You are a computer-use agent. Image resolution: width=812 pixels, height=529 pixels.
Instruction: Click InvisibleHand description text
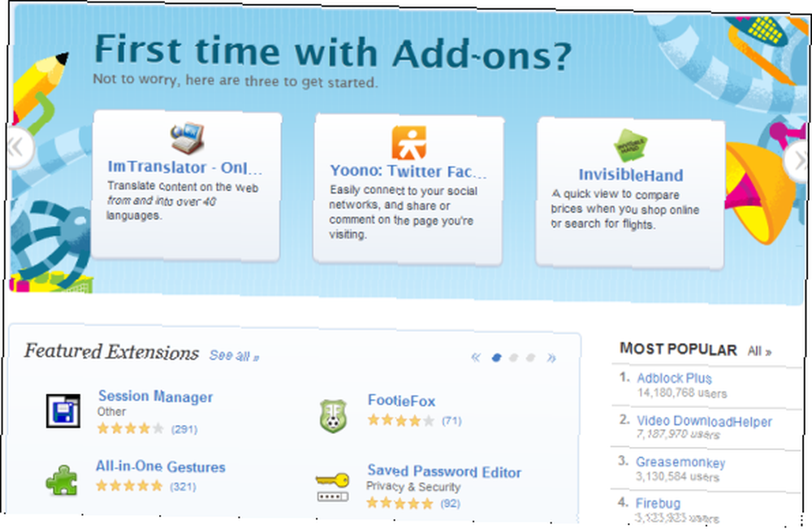[625, 210]
